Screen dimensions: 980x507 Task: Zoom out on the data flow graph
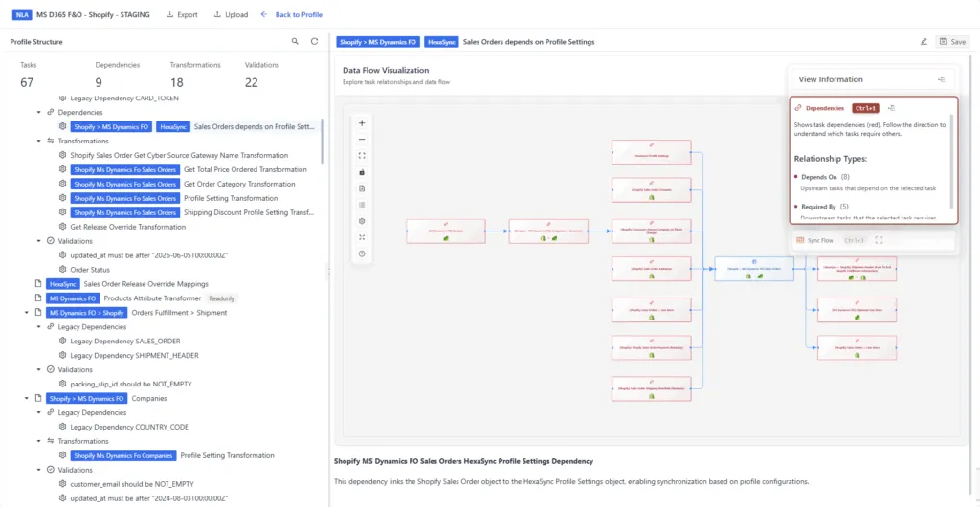pyautogui.click(x=362, y=140)
